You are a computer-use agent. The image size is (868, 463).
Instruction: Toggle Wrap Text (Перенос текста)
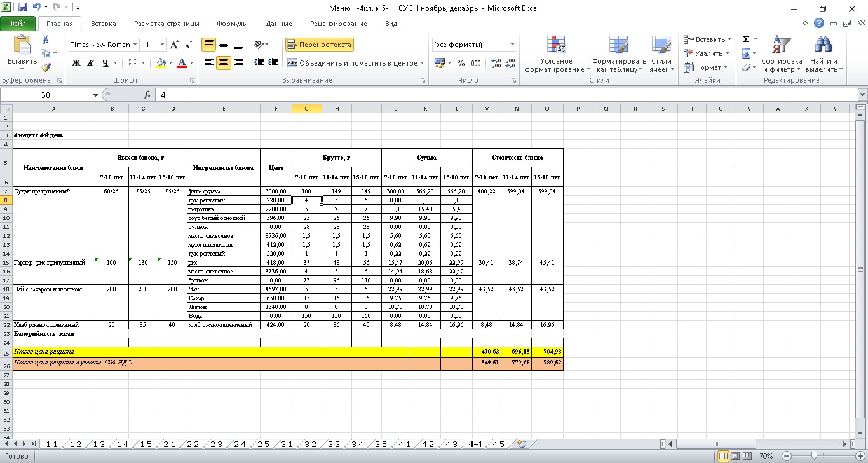point(319,45)
